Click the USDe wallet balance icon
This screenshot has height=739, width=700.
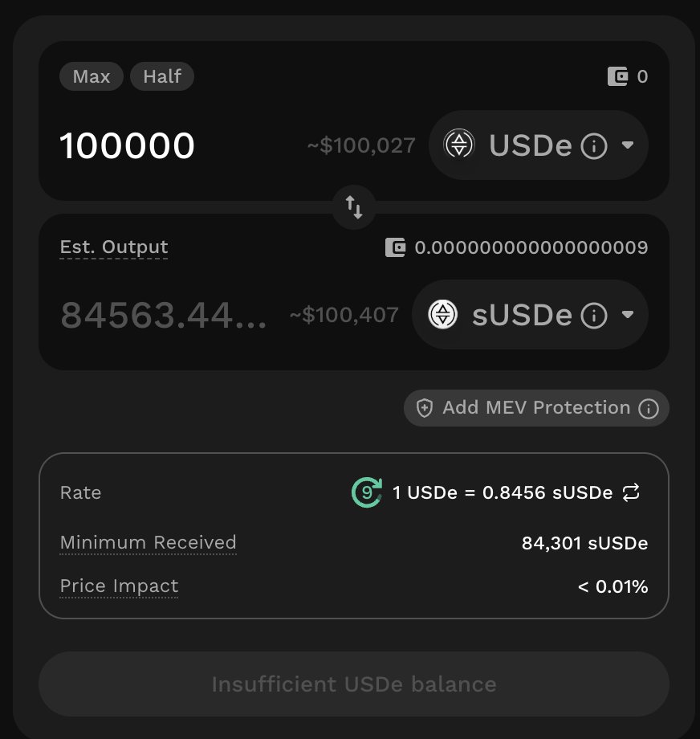(x=617, y=77)
